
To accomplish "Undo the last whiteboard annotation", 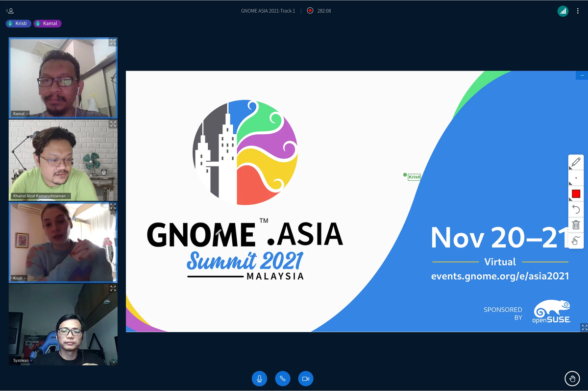I will pyautogui.click(x=576, y=209).
